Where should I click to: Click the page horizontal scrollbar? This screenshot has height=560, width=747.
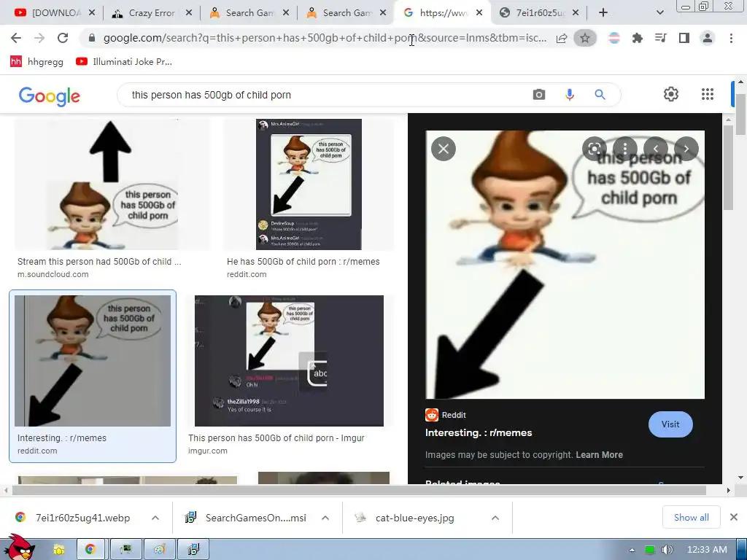pyautogui.click(x=358, y=490)
